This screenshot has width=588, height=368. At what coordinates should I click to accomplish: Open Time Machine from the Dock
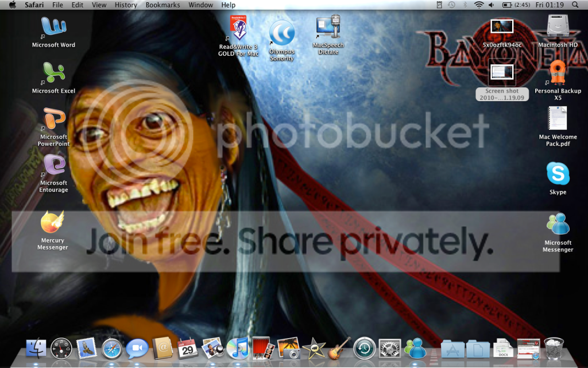pyautogui.click(x=364, y=348)
